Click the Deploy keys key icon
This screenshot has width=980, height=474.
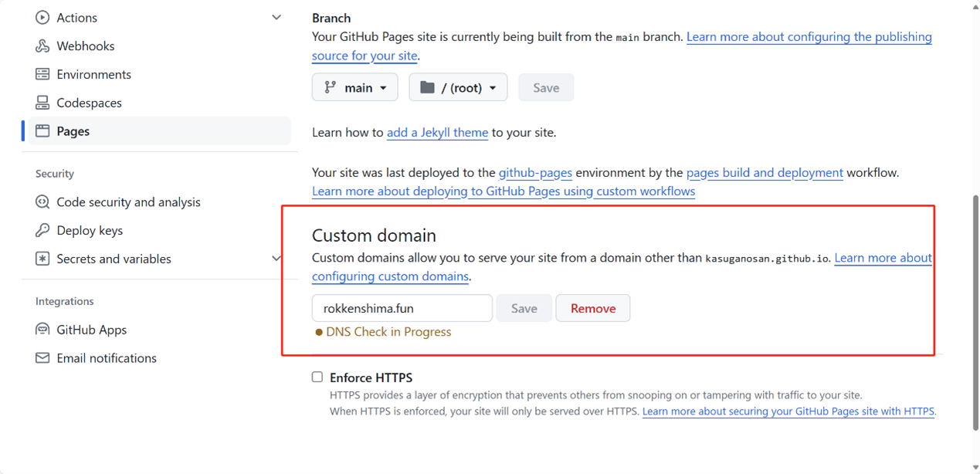click(42, 230)
